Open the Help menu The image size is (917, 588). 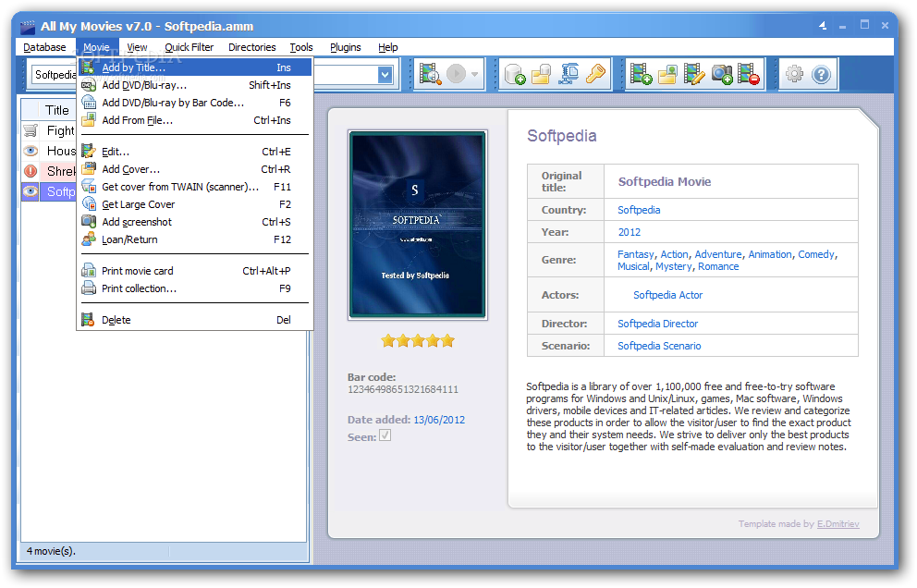pos(387,47)
